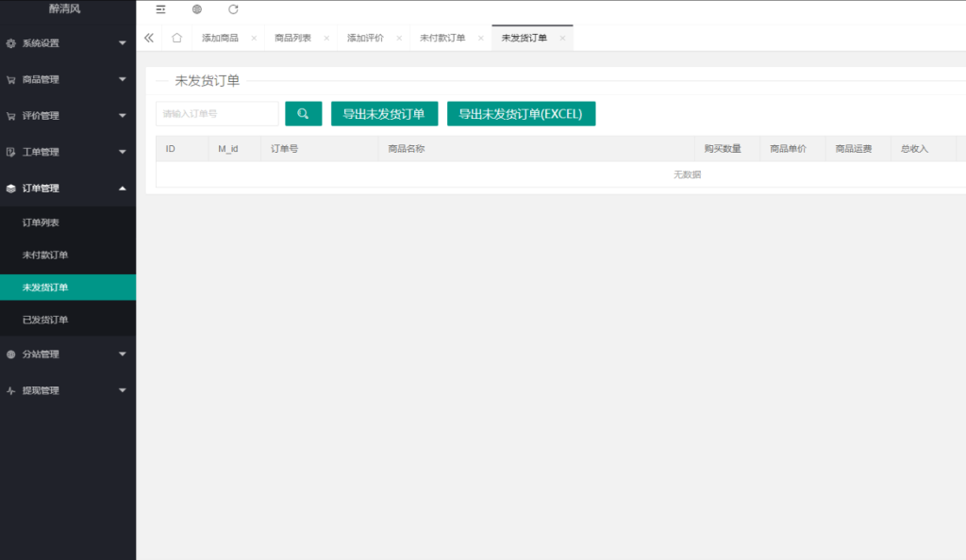The width and height of the screenshot is (966, 560).
Task: Close the 未发货订单 tab
Action: (x=562, y=38)
